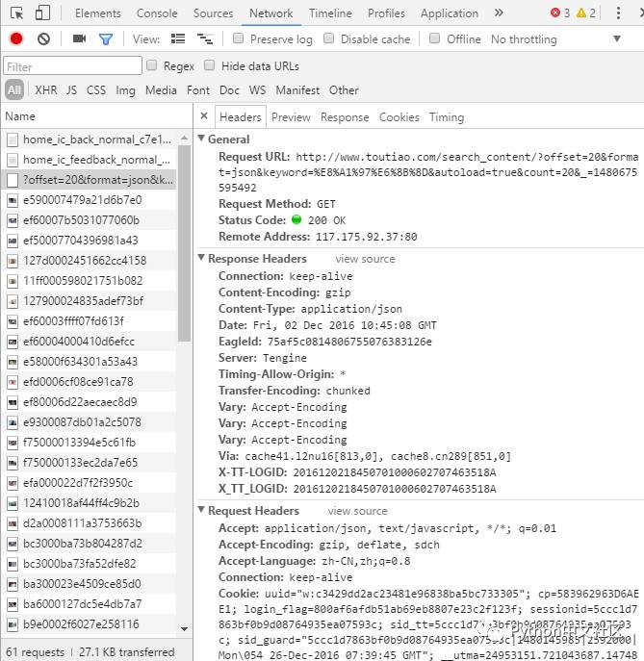The image size is (644, 661).
Task: View source of Request Headers
Action: pyautogui.click(x=358, y=511)
